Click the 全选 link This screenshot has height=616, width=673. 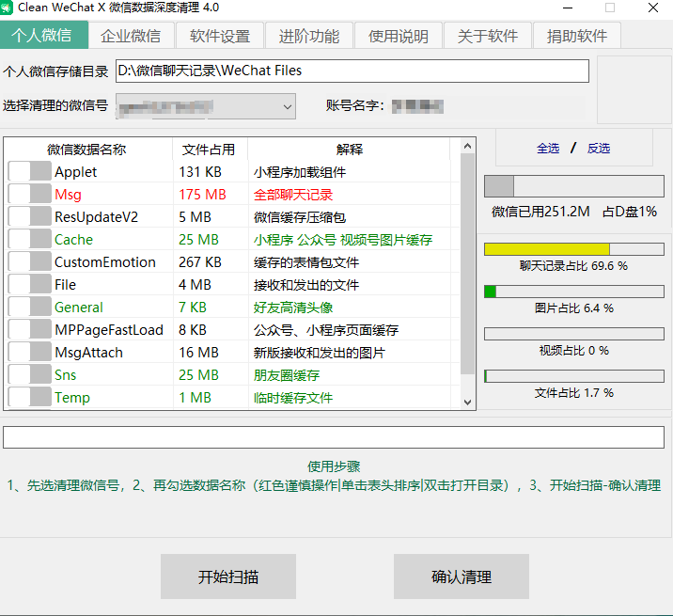(x=548, y=149)
